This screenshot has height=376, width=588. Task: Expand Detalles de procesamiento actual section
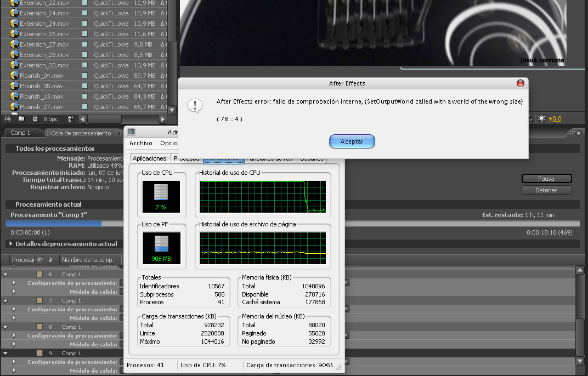coord(11,244)
